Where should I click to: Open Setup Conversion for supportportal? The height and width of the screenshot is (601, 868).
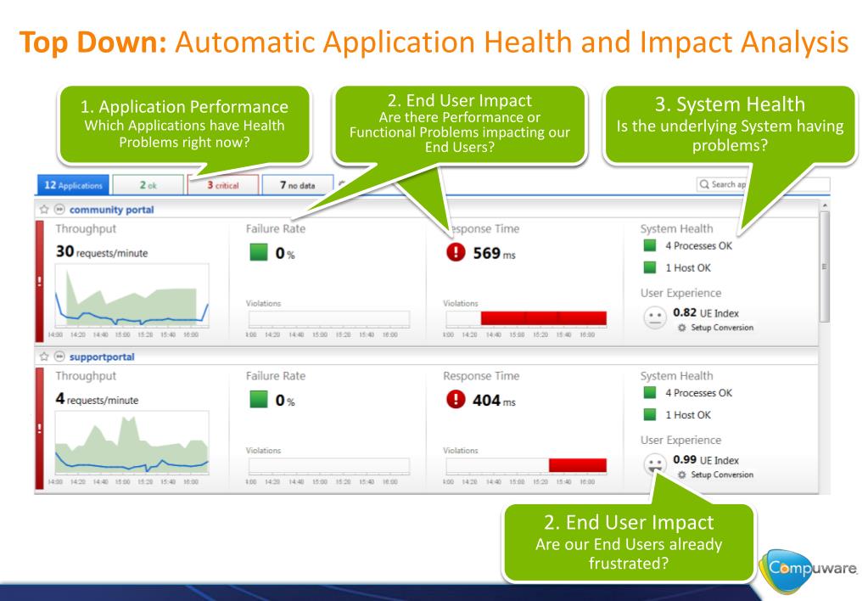[x=722, y=475]
